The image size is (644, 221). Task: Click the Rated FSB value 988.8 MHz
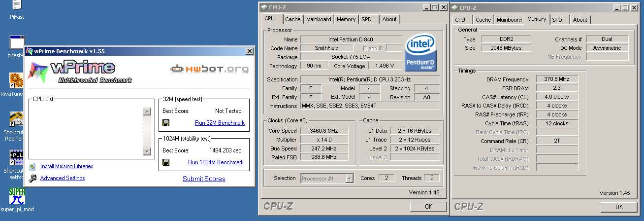pos(324,157)
